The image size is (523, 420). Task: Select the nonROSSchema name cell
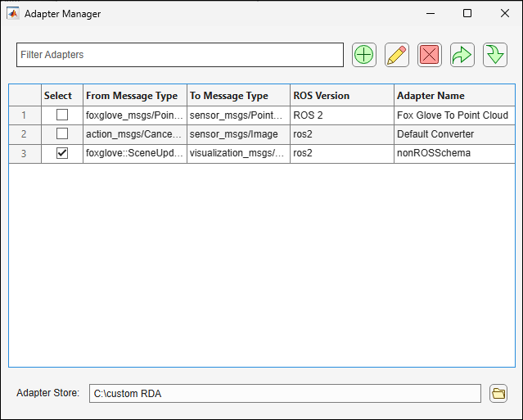(454, 153)
